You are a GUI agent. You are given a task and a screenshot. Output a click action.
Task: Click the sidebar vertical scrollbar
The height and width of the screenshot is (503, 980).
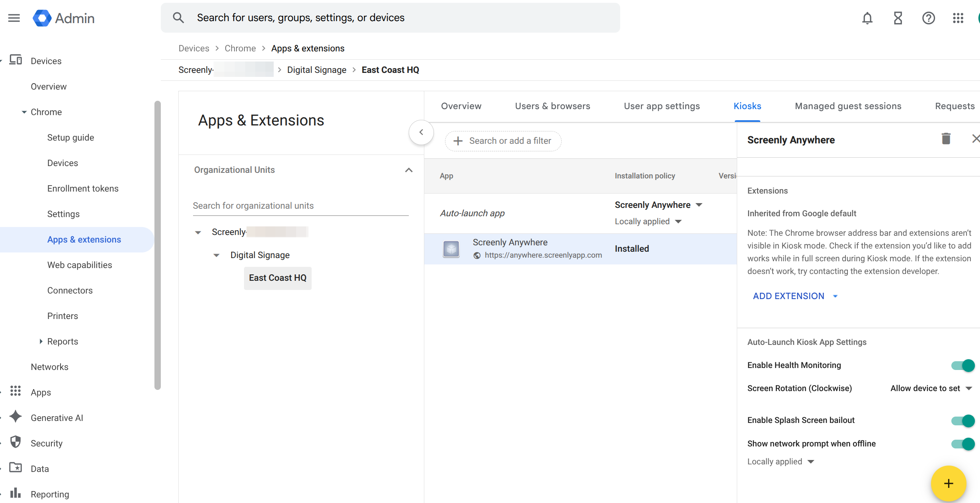[x=158, y=245]
